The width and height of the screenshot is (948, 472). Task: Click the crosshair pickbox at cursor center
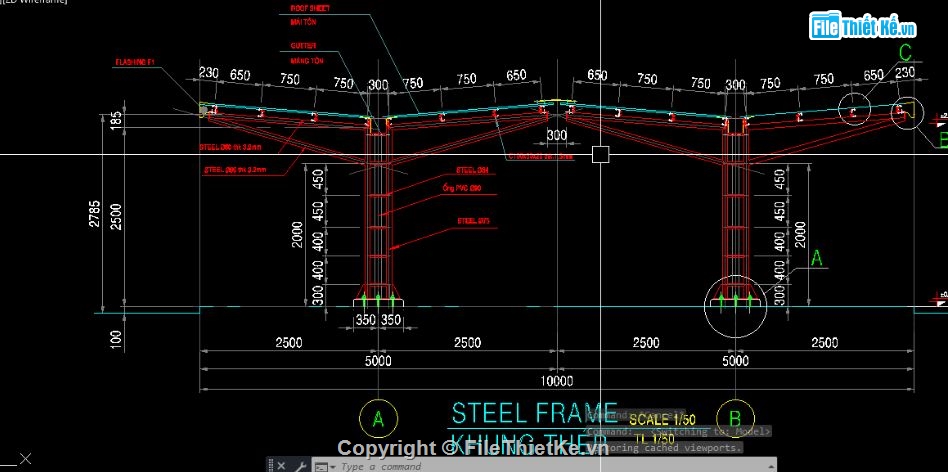tap(600, 155)
